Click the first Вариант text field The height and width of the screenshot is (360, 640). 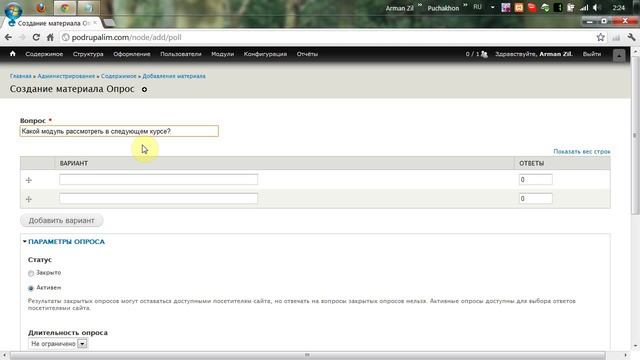coord(158,179)
